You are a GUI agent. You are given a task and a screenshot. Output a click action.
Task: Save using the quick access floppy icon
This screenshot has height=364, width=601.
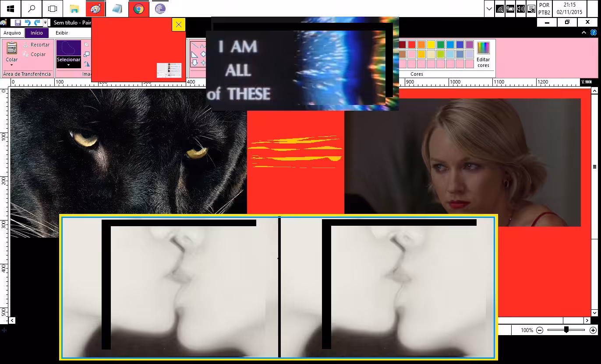click(x=18, y=22)
